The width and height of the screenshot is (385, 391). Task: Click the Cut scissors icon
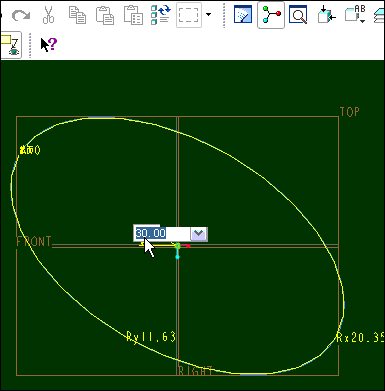[x=49, y=15]
